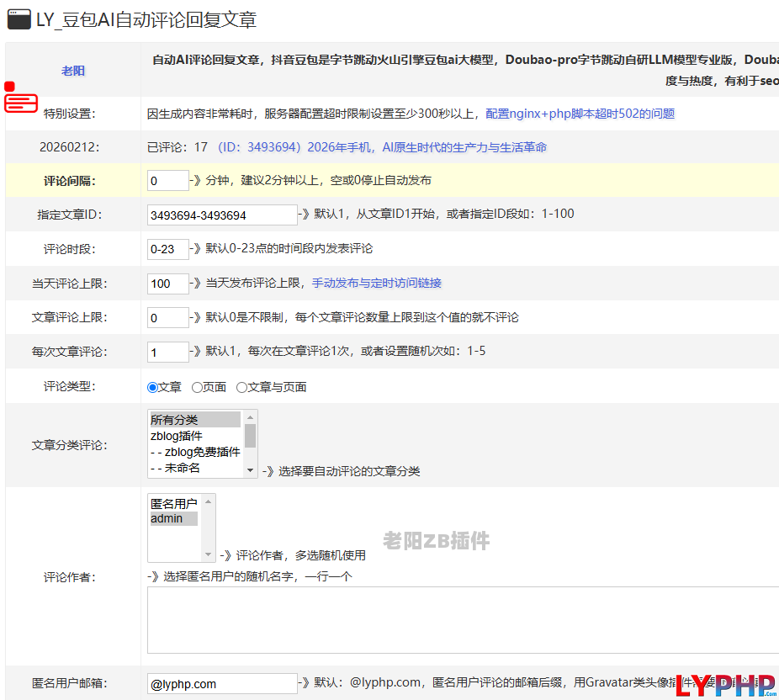The height and width of the screenshot is (700, 779).
Task: Open the 手动发布与定时访问链接 link
Action: 377,283
